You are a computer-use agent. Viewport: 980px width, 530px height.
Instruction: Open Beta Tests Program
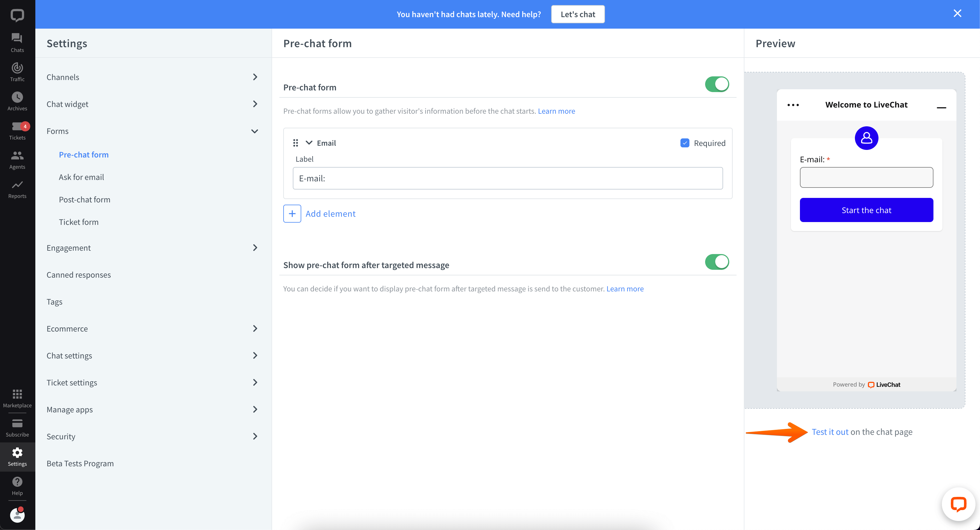click(x=80, y=463)
